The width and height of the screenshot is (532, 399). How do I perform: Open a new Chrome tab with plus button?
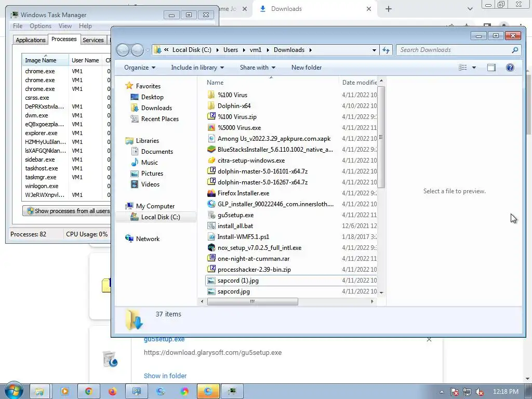(389, 9)
